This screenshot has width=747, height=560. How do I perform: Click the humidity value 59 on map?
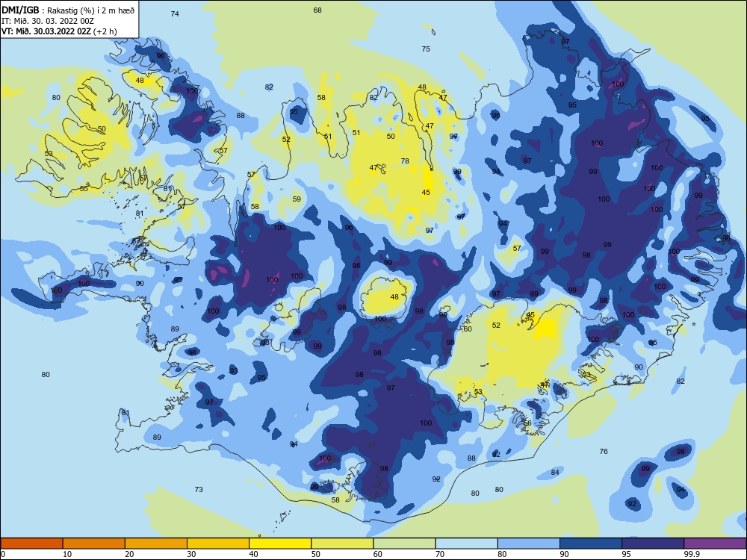(297, 199)
